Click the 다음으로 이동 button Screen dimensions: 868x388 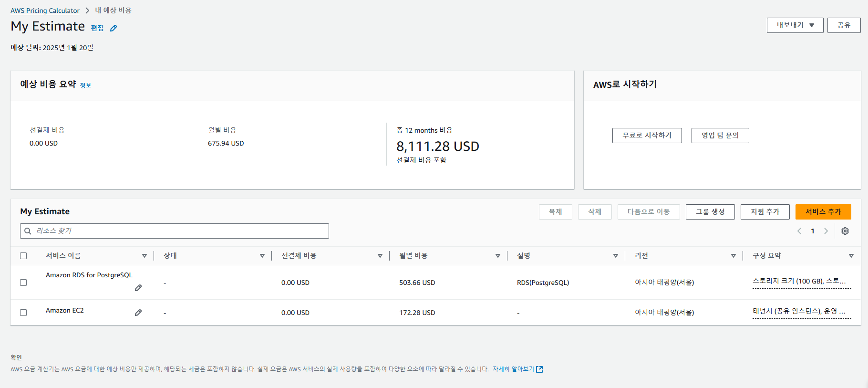pyautogui.click(x=649, y=212)
